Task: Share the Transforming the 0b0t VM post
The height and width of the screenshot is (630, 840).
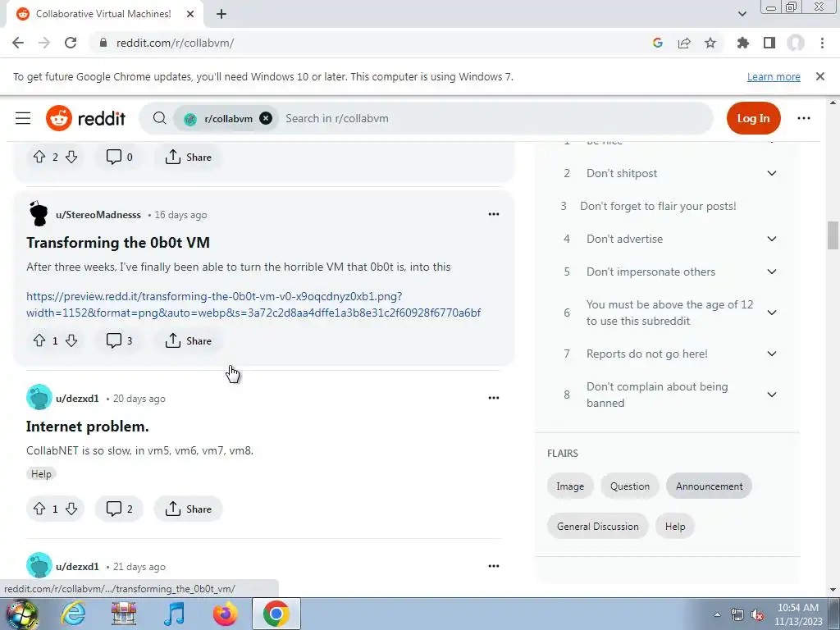Action: pyautogui.click(x=188, y=340)
